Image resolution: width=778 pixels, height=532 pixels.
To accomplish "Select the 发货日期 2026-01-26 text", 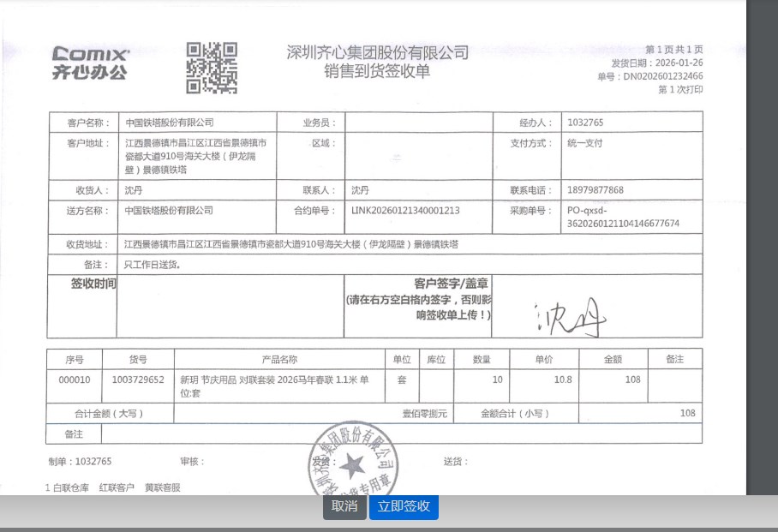I will click(656, 63).
